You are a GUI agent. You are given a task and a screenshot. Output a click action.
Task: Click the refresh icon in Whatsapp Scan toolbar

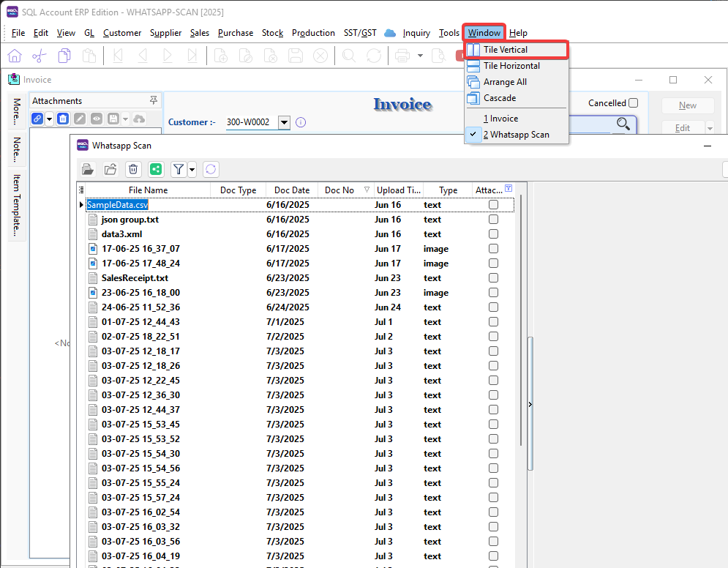pos(211,169)
